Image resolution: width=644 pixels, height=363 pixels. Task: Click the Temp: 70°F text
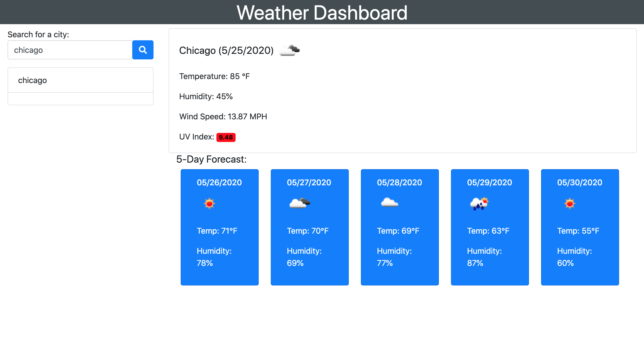pyautogui.click(x=308, y=231)
